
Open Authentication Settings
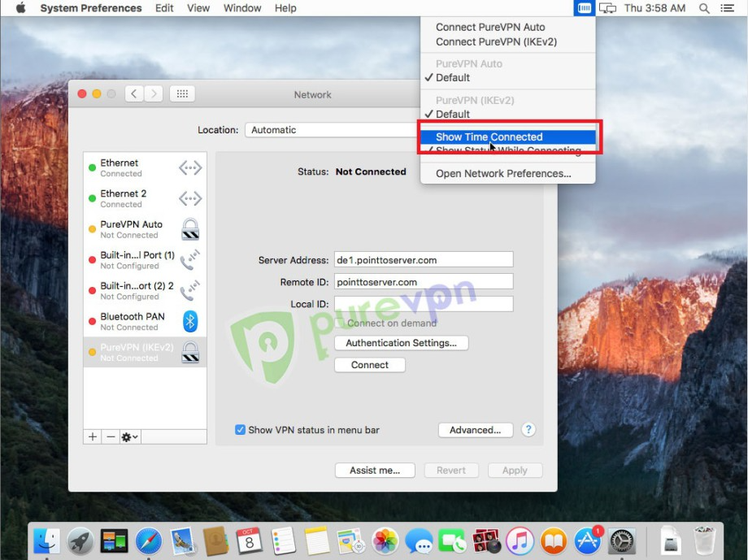pyautogui.click(x=401, y=343)
